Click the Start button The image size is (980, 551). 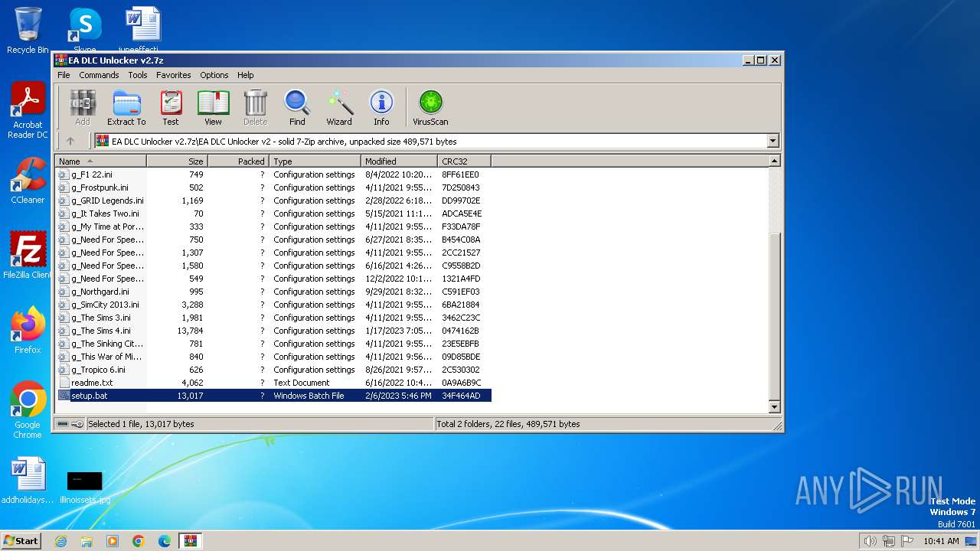(21, 541)
